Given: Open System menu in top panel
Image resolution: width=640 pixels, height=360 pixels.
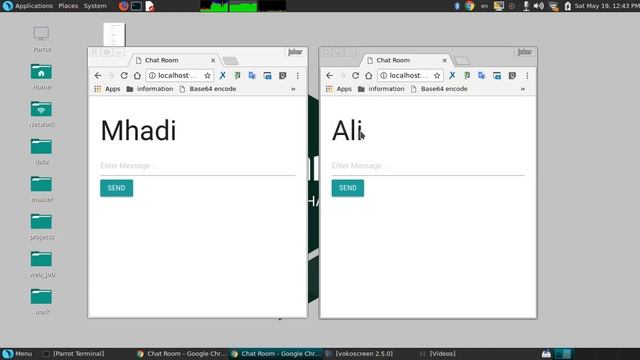Looking at the screenshot, I should (95, 6).
